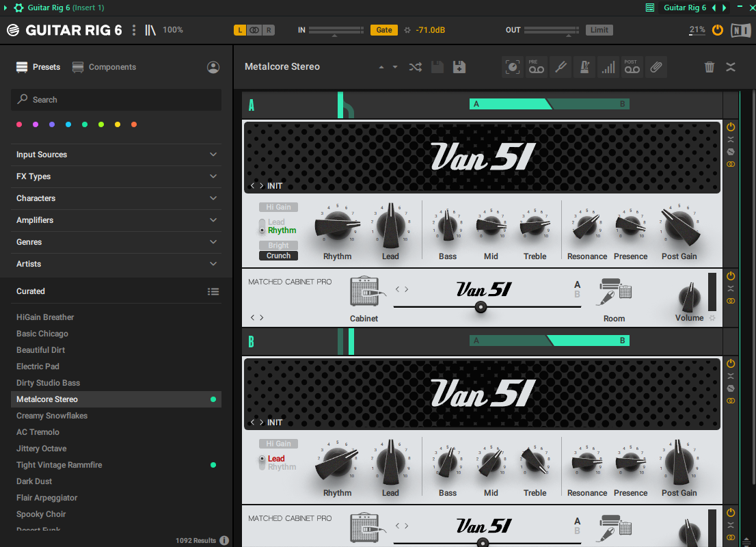Screen dimensions: 756x547
Task: Open the Metronome from the toolbar
Action: point(584,66)
